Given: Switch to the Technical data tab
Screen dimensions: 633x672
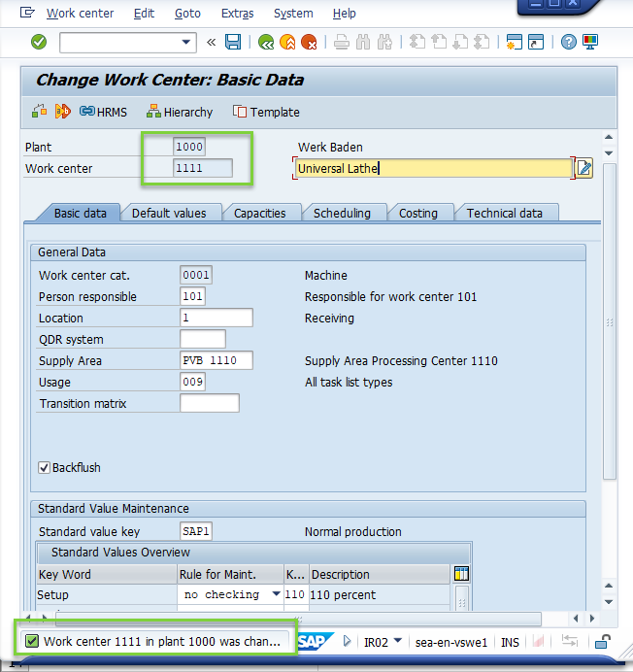Looking at the screenshot, I should tap(505, 213).
